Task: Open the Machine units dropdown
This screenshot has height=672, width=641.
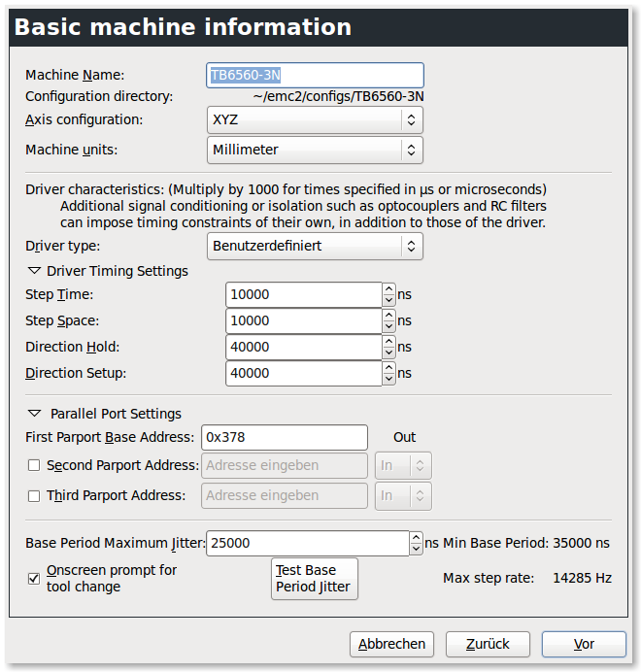Action: pyautogui.click(x=315, y=150)
